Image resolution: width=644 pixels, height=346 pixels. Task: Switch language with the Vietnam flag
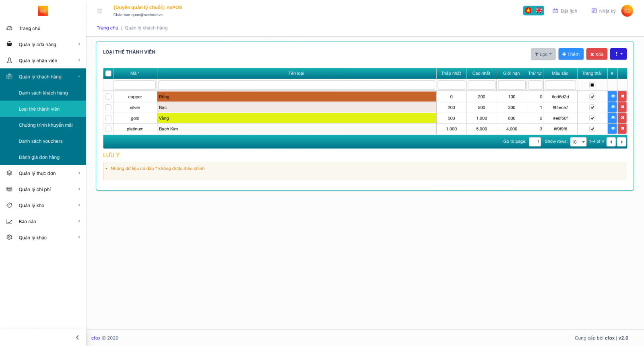click(x=528, y=11)
